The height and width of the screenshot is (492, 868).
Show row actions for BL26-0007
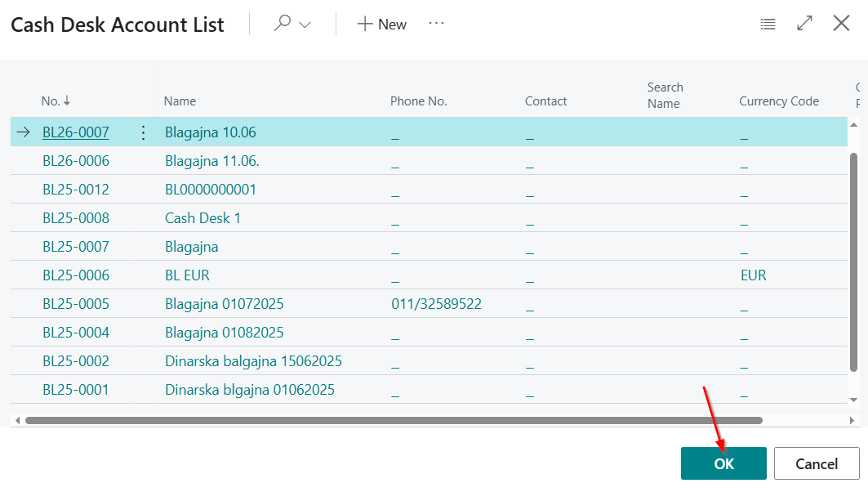coord(144,132)
